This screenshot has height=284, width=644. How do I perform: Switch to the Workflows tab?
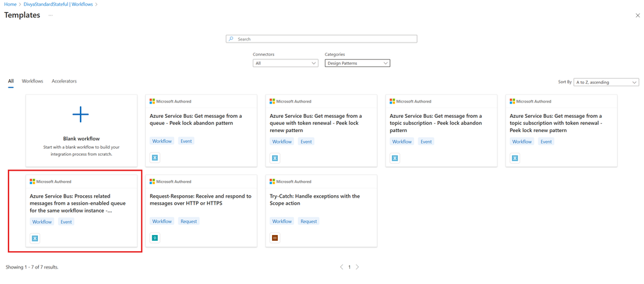32,81
